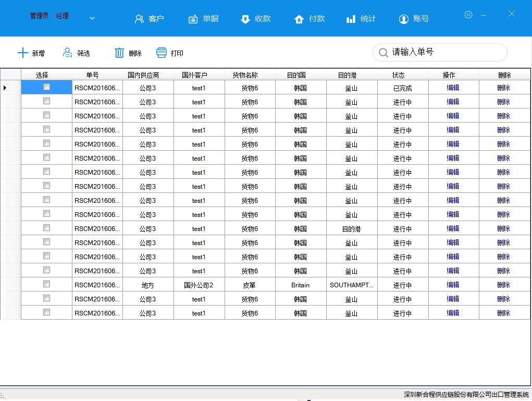
Task: Open settings with the gear icon
Action: pyautogui.click(x=468, y=15)
